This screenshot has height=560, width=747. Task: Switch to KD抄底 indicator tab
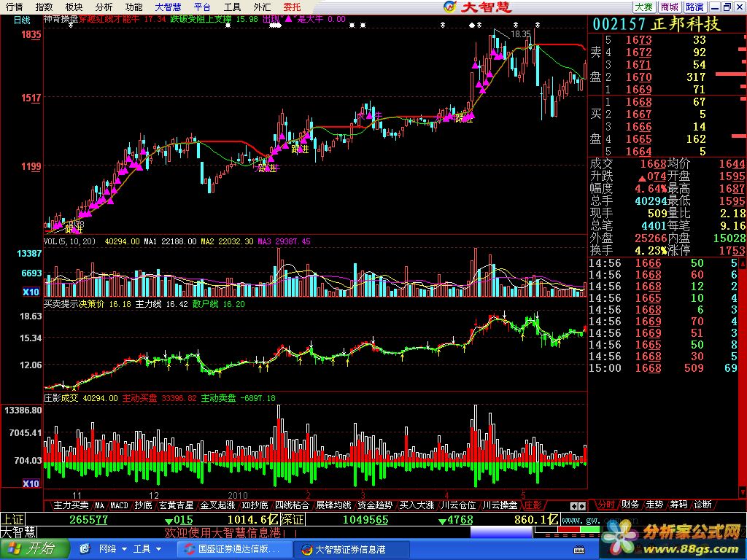255,505
